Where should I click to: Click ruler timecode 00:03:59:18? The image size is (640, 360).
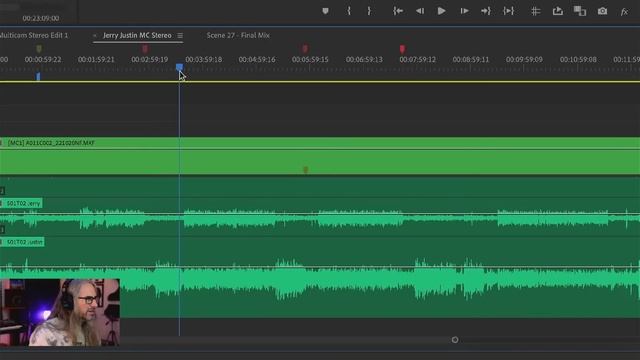(x=204, y=60)
